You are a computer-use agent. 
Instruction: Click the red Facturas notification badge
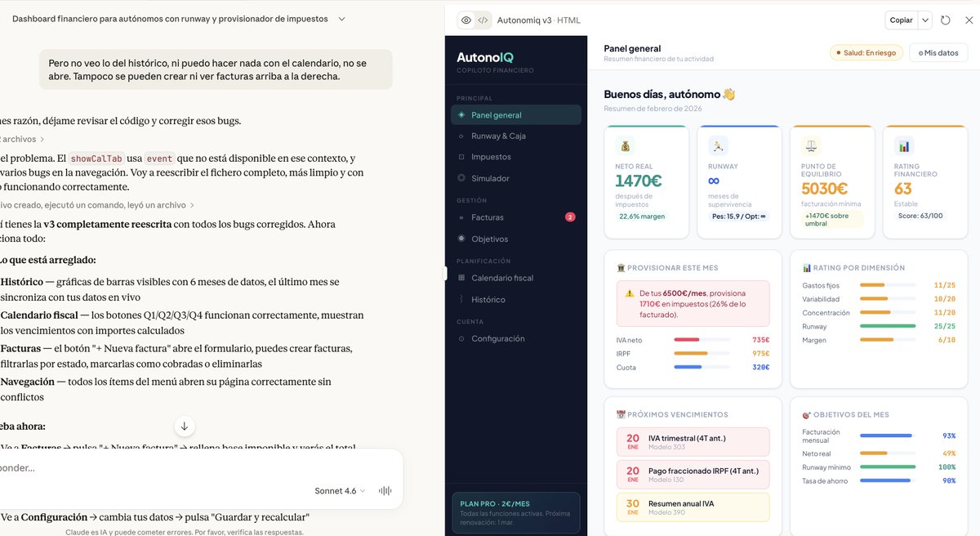pos(570,217)
